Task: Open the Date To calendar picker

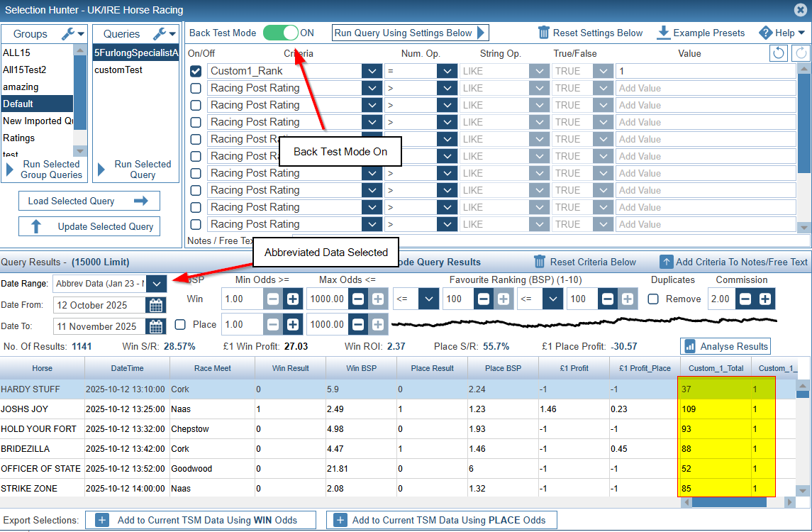Action: 155,326
